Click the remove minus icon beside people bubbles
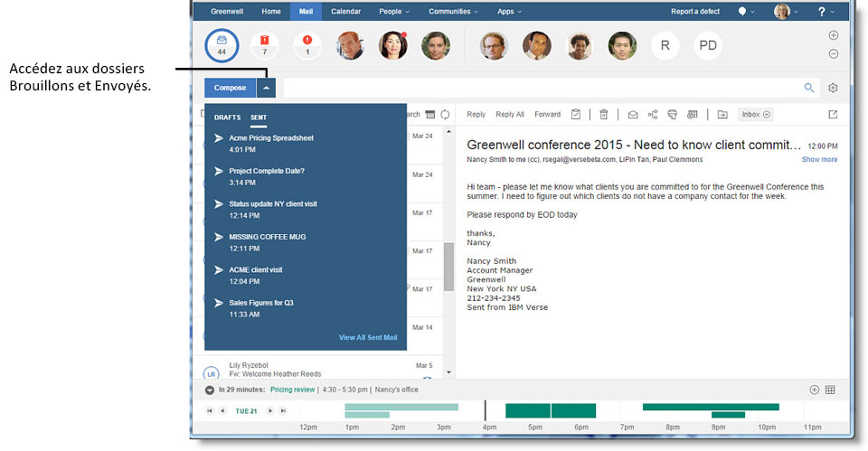868x451 pixels. [x=833, y=53]
